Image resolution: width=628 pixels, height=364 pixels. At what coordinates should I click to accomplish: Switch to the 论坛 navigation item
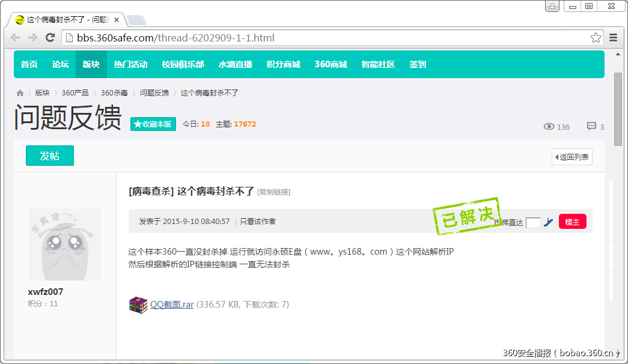[x=59, y=64]
